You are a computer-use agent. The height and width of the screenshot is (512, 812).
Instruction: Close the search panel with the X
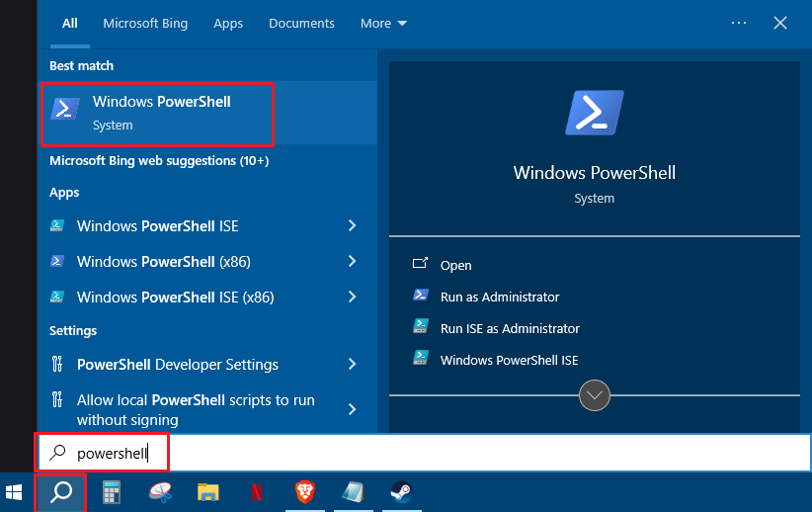(780, 23)
